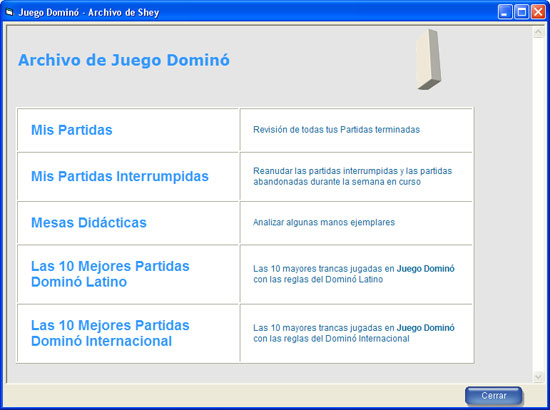Click the application icon in title bar
The image size is (550, 410).
click(x=9, y=12)
